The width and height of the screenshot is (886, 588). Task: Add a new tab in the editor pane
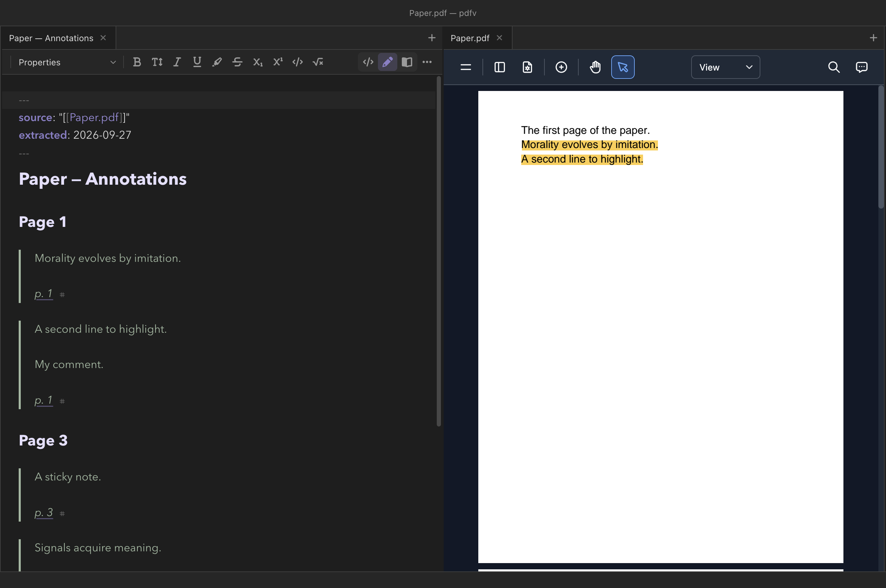432,38
